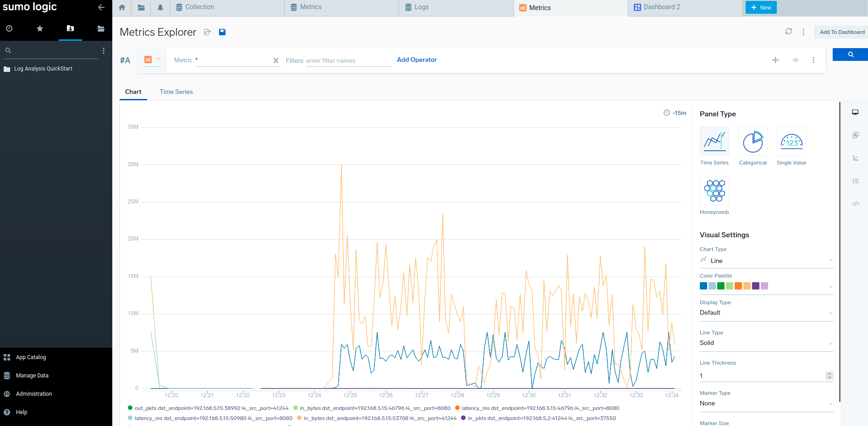Click the Add Operator link
Image resolution: width=868 pixels, height=426 pixels.
click(x=417, y=60)
